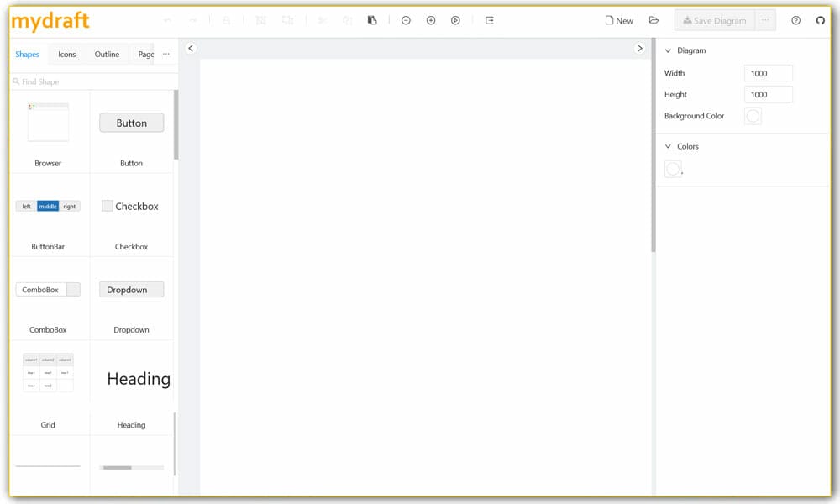Screen dimensions: 840x504
Task: Open the Save Diagram options via the ellipsis
Action: coord(765,20)
